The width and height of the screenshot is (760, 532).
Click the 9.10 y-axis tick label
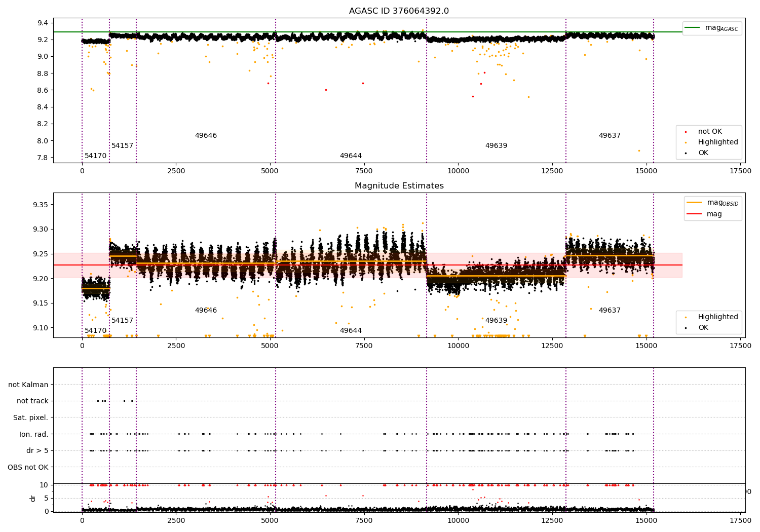41,328
